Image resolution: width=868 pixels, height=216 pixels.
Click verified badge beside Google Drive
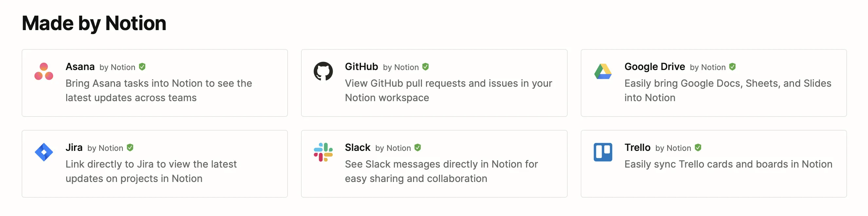click(732, 67)
